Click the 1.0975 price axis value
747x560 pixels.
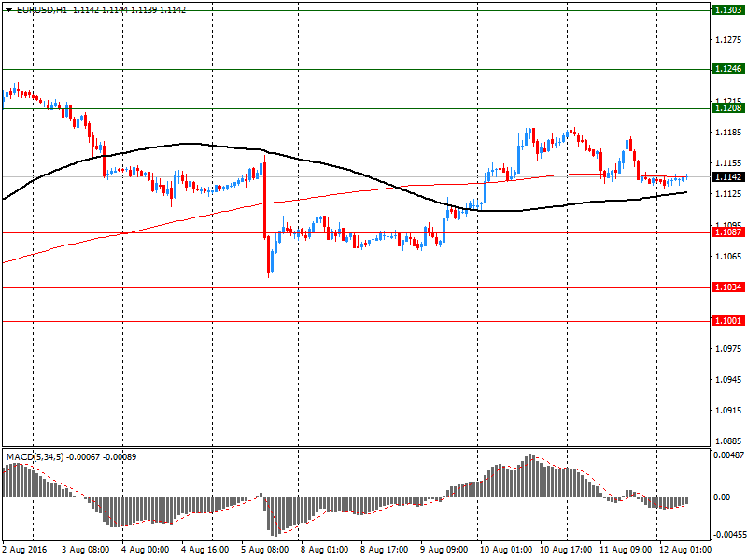(728, 348)
